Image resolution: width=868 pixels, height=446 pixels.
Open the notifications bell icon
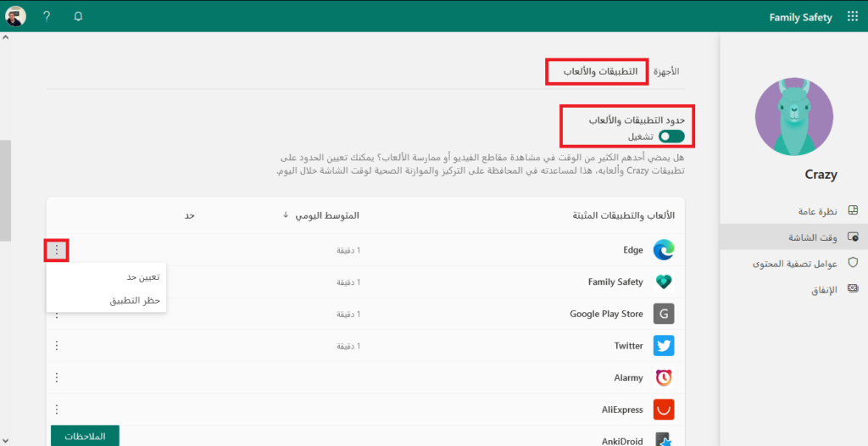(x=78, y=17)
